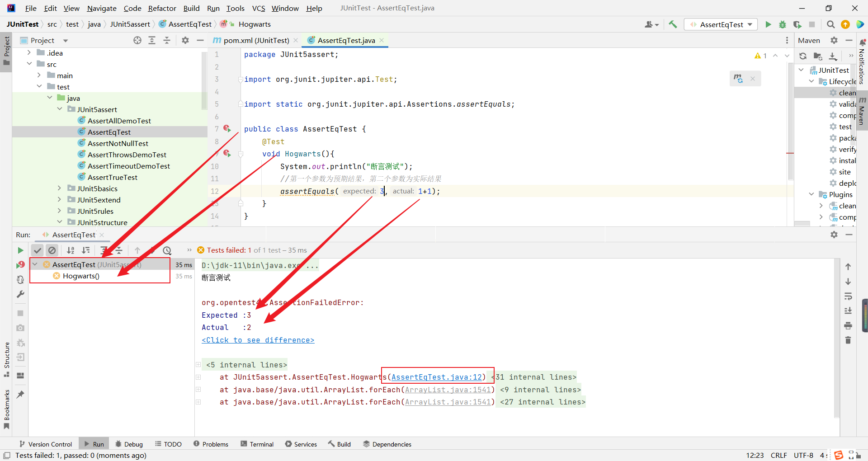This screenshot has height=461, width=868.
Task: Click the Print icon in Run console
Action: click(x=848, y=325)
